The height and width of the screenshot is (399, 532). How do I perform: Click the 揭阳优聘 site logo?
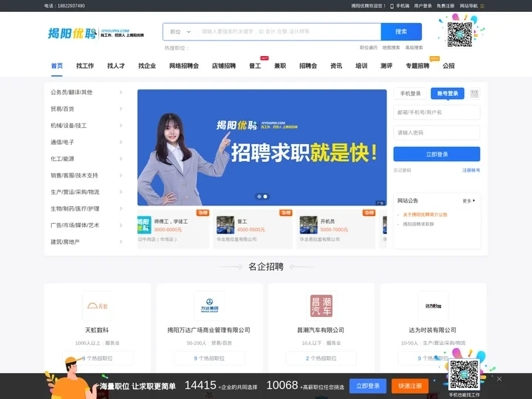pyautogui.click(x=95, y=33)
